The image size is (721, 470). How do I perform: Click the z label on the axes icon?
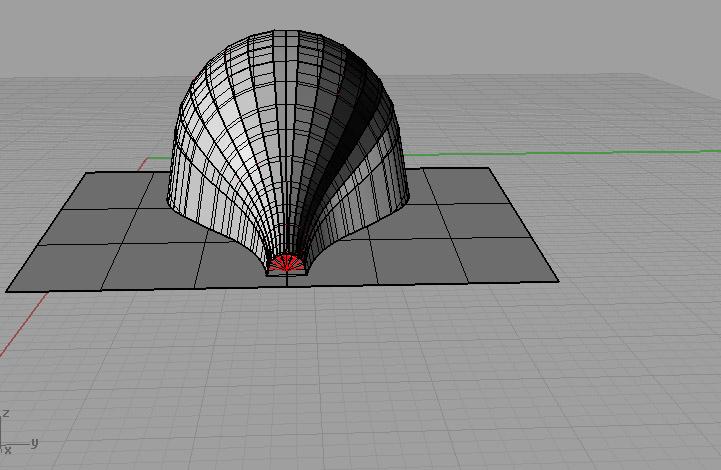coord(7,413)
